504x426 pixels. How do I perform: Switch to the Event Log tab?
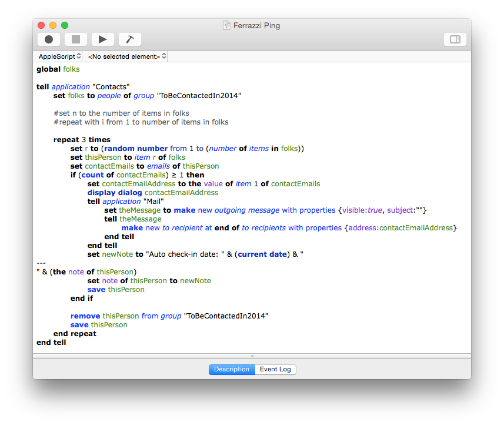[x=275, y=370]
